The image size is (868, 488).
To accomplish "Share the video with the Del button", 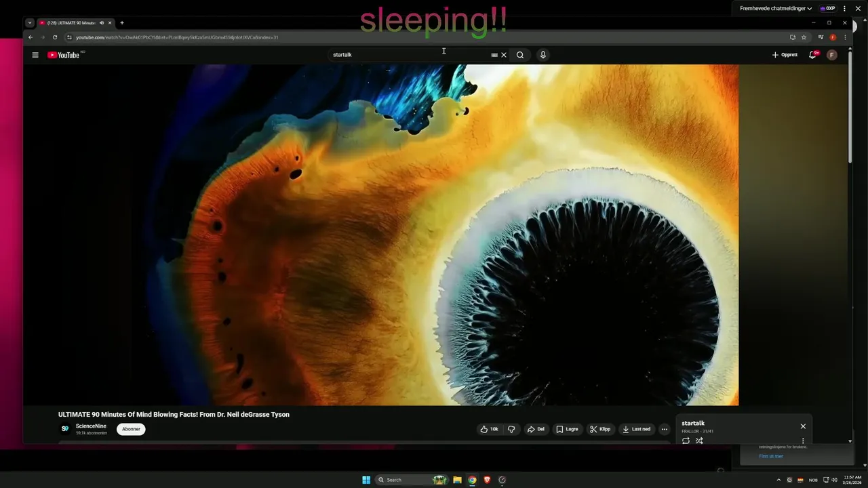I will point(536,429).
